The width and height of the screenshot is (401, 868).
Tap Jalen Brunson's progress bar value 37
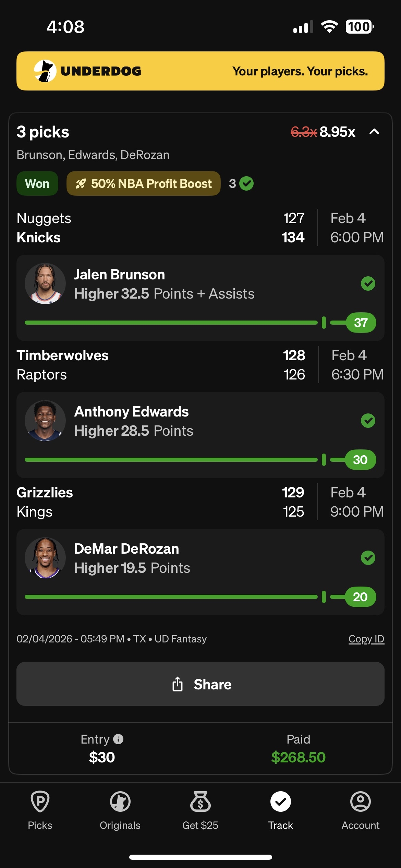pos(361,323)
